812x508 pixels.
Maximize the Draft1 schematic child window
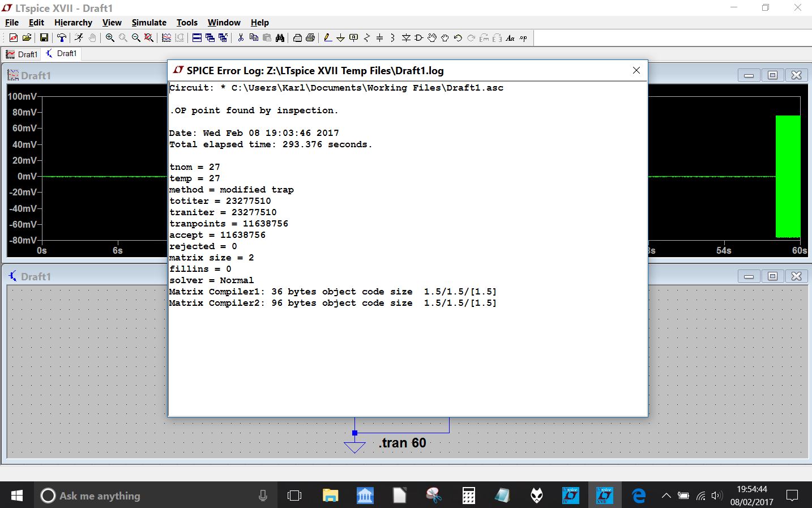pyautogui.click(x=772, y=276)
